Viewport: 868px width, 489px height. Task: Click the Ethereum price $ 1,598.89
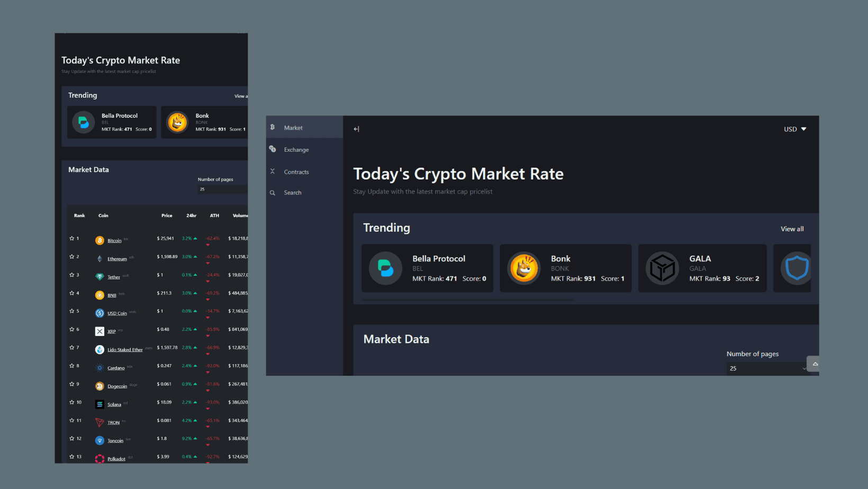(x=167, y=257)
